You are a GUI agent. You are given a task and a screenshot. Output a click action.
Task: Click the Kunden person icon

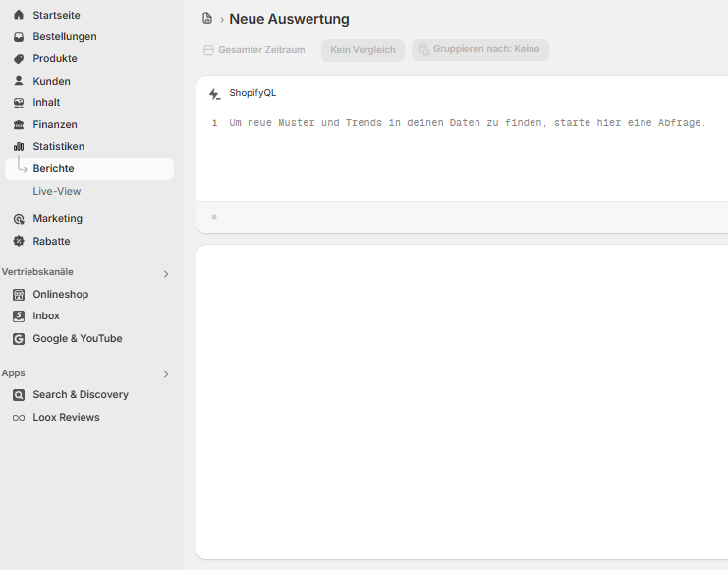19,81
